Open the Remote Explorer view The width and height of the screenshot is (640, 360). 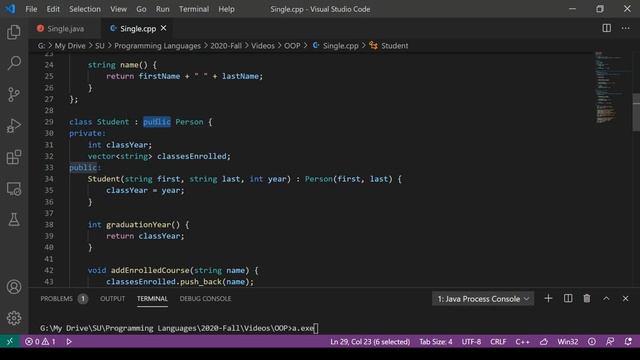tap(14, 189)
